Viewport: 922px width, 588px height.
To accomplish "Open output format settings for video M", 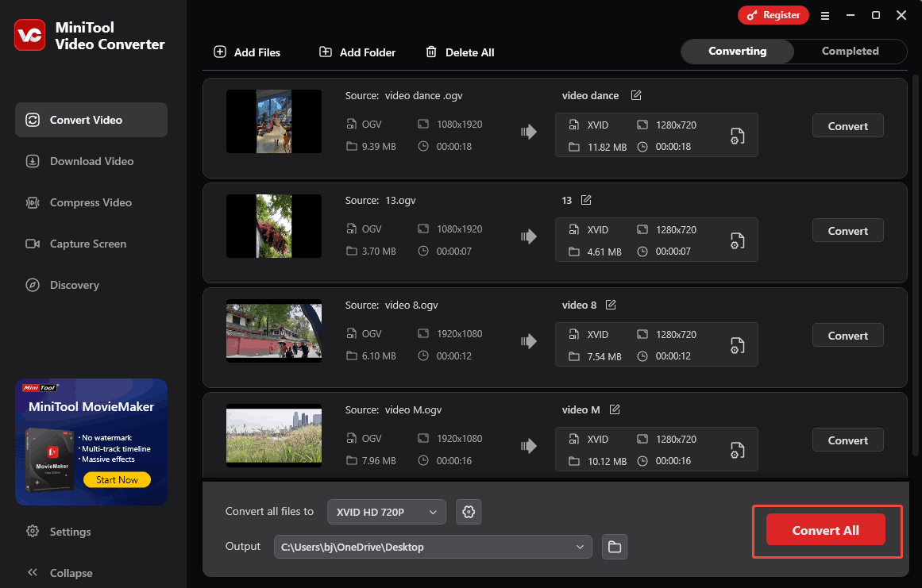I will point(738,450).
